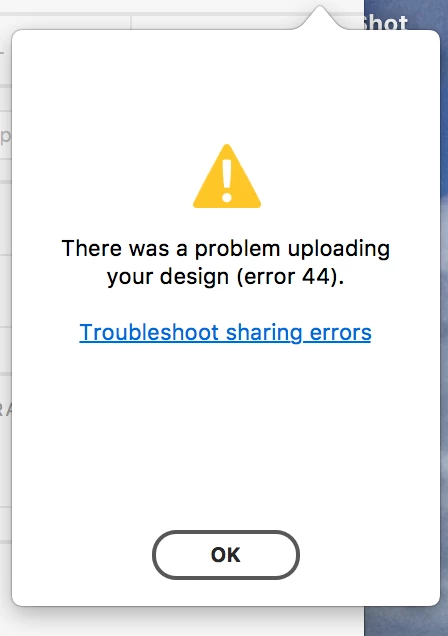
Task: Click the blank popover area below the link
Action: tap(225, 434)
